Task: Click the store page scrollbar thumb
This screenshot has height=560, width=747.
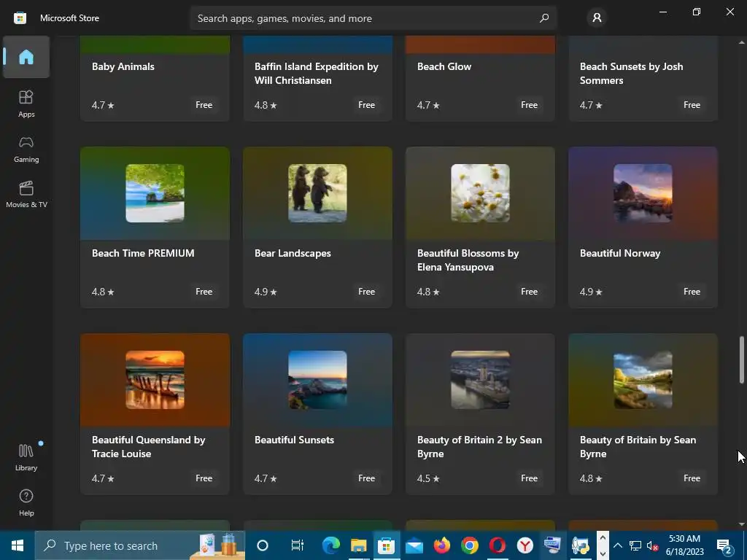Action: 741,359
